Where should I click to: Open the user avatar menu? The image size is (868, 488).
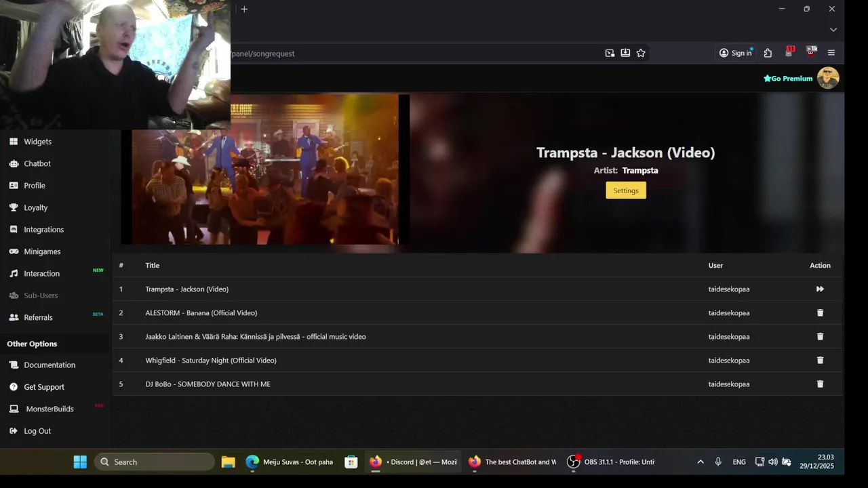point(828,78)
